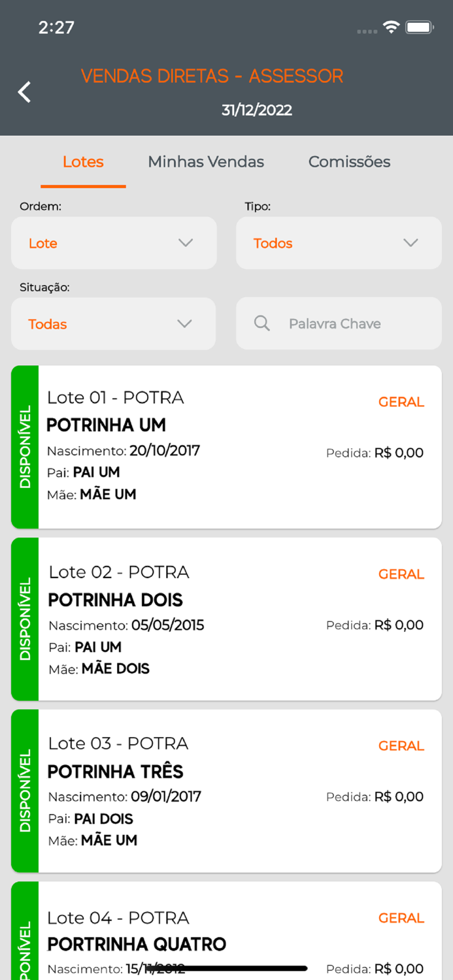Tap the DISPONÍVEL banner on Lote 03
Image resolution: width=453 pixels, height=980 pixels.
25,791
